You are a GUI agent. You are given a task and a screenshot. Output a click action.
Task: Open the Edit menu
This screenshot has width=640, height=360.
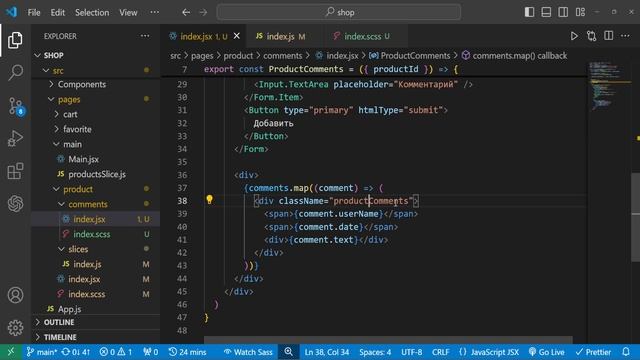(x=58, y=12)
